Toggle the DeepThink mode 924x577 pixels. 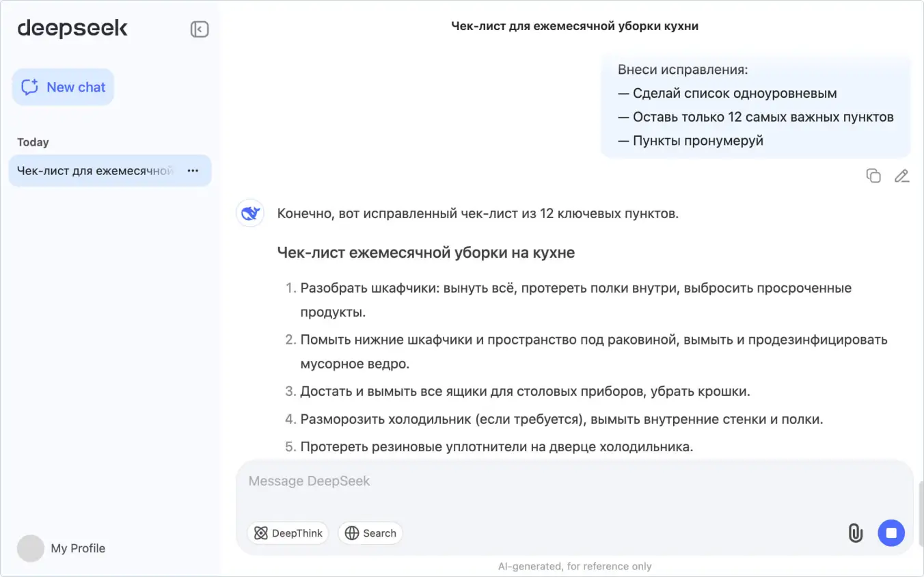tap(288, 533)
